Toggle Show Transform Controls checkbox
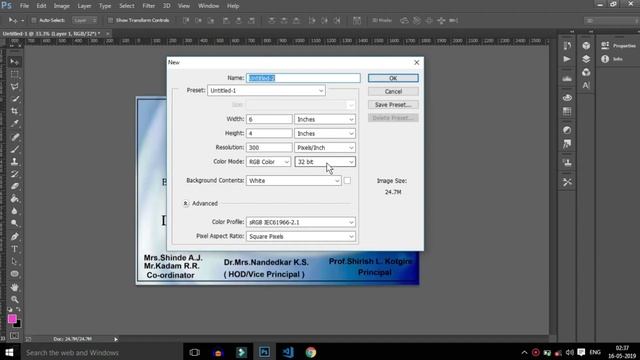Screen dimensions: 640x360 point(110,20)
